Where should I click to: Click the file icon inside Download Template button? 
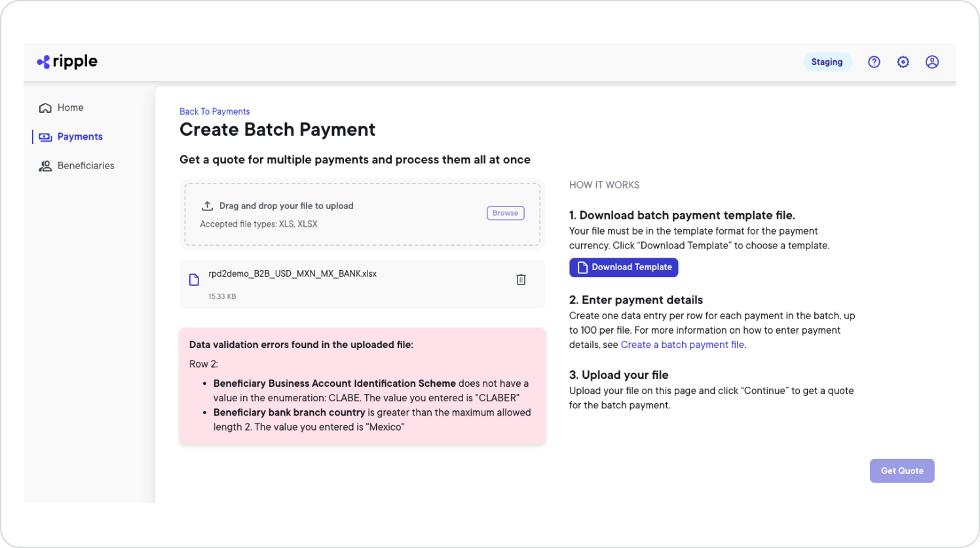coord(582,267)
